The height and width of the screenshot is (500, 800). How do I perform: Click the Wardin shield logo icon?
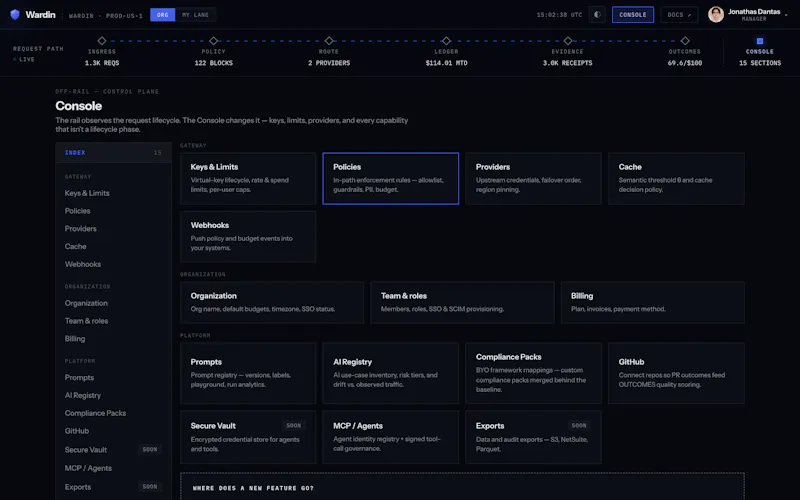pyautogui.click(x=15, y=14)
